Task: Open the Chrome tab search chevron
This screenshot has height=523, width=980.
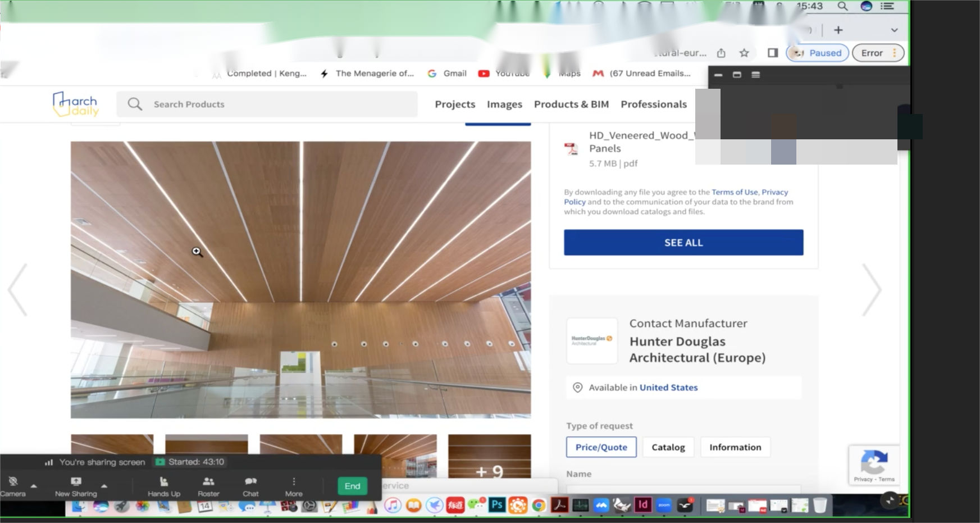Action: click(894, 30)
